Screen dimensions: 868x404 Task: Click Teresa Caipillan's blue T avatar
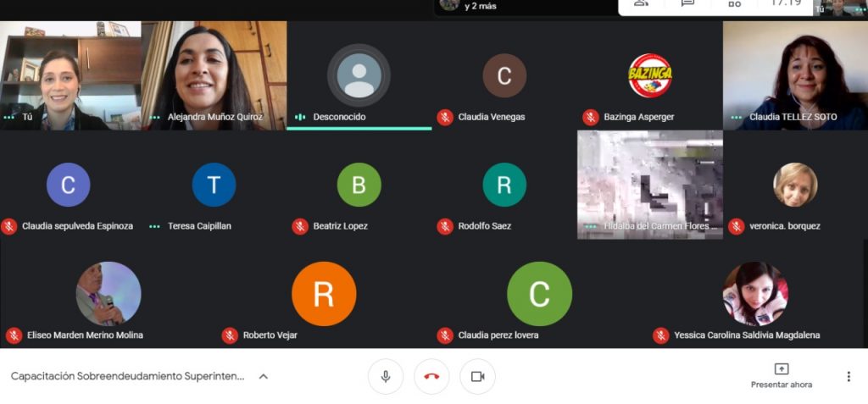pyautogui.click(x=214, y=185)
